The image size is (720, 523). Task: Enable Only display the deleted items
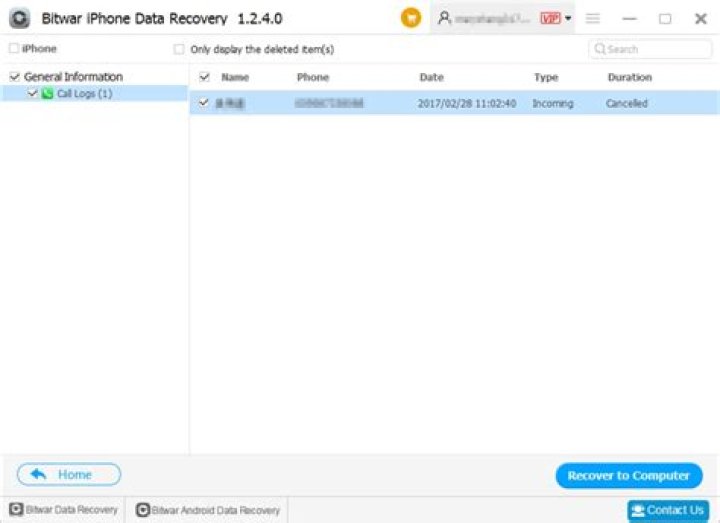(x=179, y=49)
